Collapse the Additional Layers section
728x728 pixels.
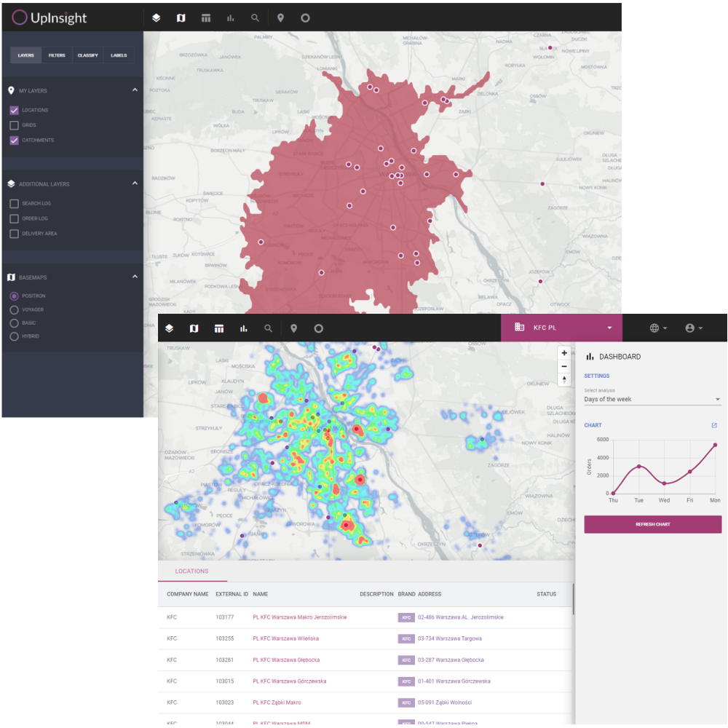coord(135,183)
